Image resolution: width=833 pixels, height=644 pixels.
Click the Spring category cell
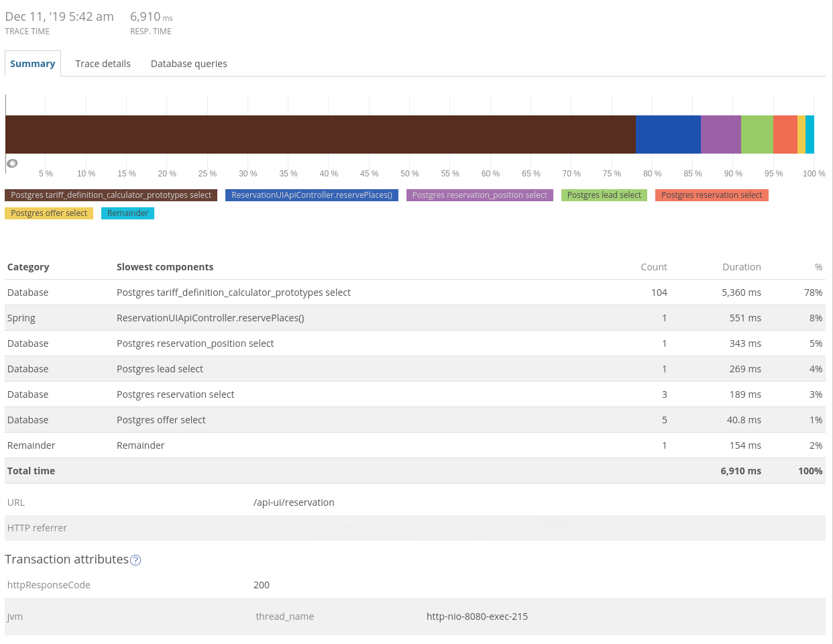tap(21, 318)
